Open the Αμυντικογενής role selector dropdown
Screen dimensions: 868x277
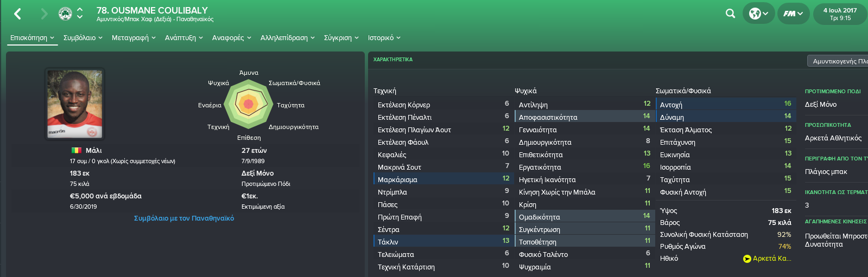[x=838, y=61]
